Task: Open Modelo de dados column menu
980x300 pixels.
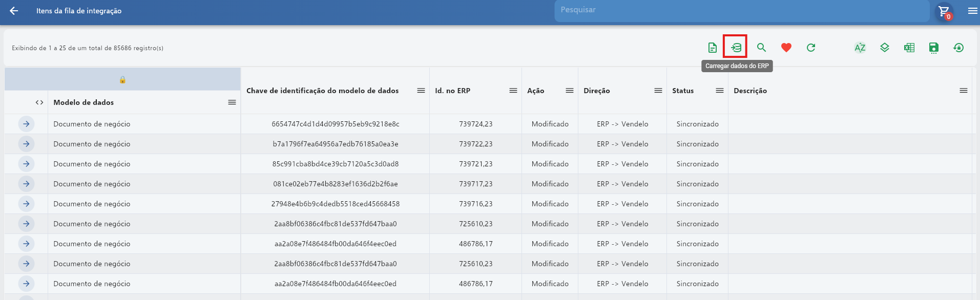Action: (x=232, y=102)
